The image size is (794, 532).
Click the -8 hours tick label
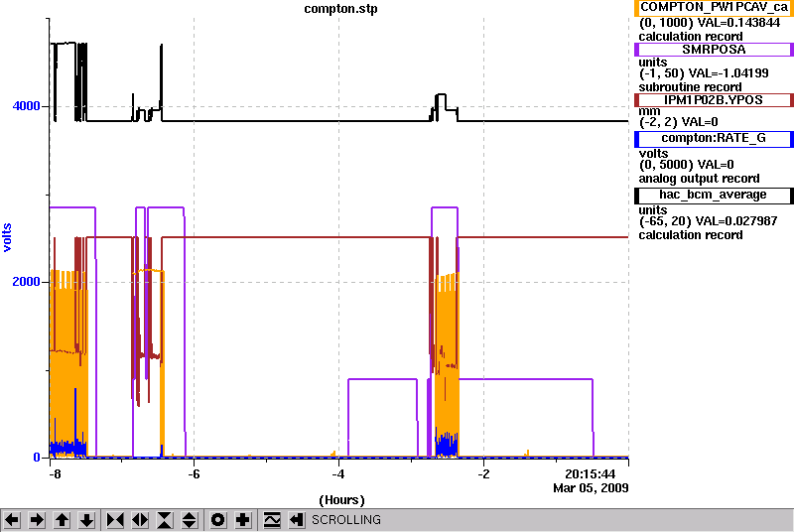click(55, 474)
